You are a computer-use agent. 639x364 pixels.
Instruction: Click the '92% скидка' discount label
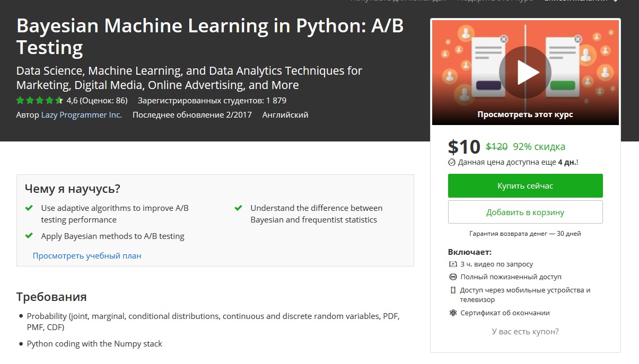point(539,147)
